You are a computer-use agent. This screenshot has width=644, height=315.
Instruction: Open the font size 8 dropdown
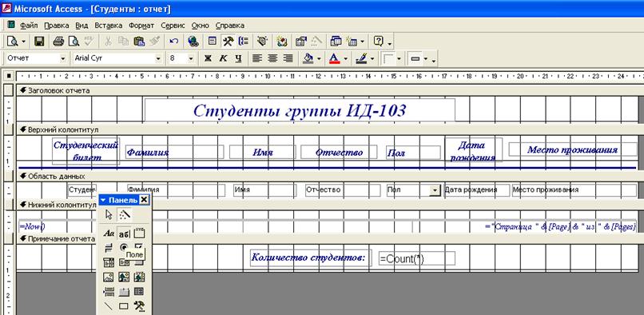191,59
